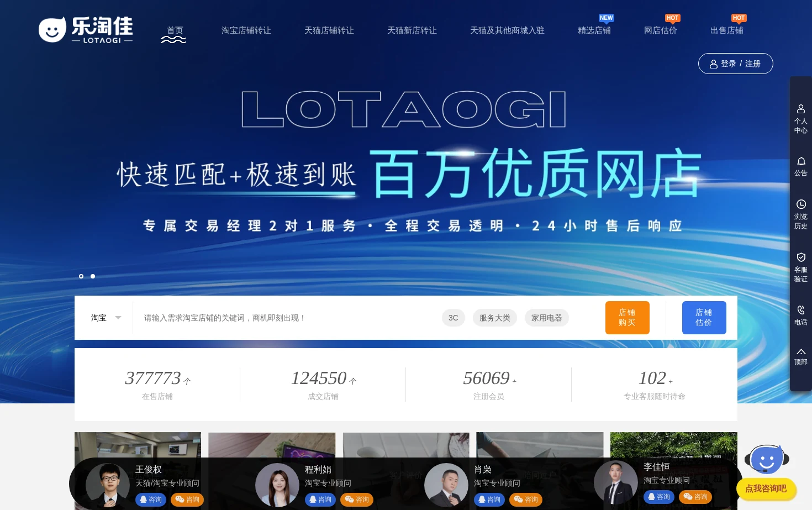The image size is (812, 510).
Task: Open 公告 bell in sidebar
Action: [x=800, y=166]
